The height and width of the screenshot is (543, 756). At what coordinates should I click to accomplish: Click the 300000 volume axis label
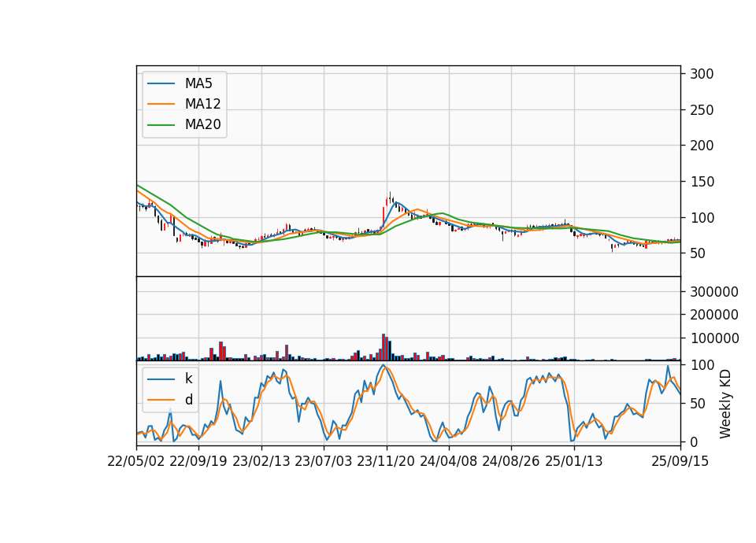tap(714, 291)
